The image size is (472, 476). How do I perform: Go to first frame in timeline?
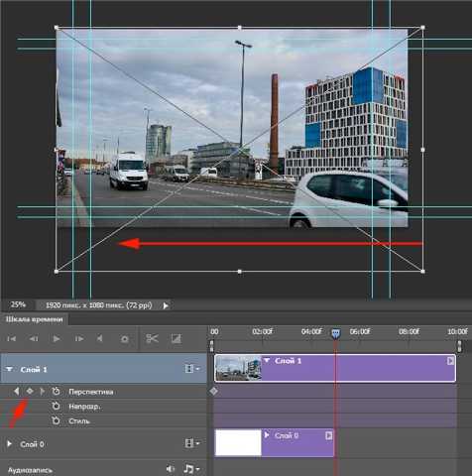pyautogui.click(x=12, y=339)
